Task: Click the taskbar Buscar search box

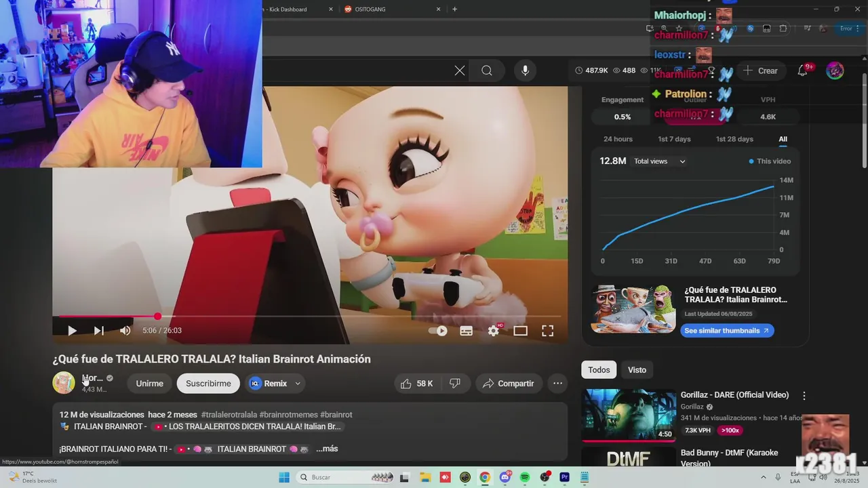Action: [x=346, y=477]
